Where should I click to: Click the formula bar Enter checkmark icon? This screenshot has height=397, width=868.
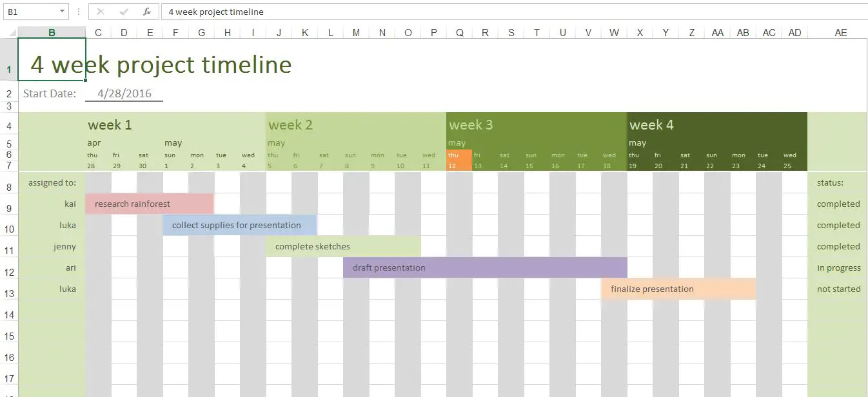pyautogui.click(x=124, y=12)
